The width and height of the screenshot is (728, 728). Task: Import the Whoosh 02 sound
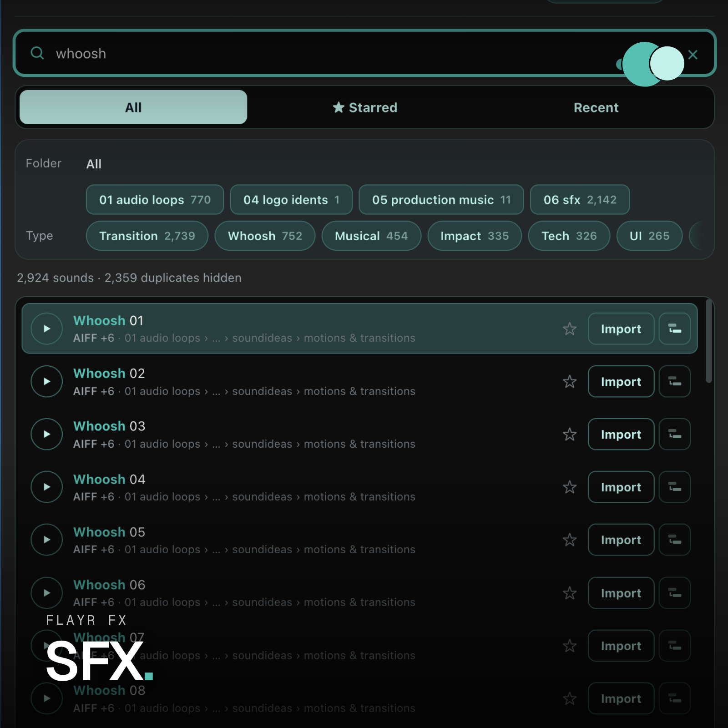621,381
